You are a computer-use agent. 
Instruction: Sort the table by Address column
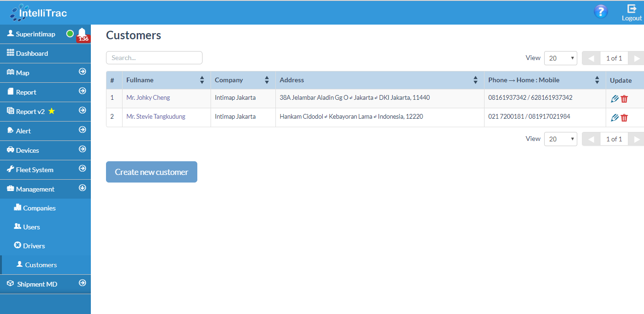[x=476, y=80]
